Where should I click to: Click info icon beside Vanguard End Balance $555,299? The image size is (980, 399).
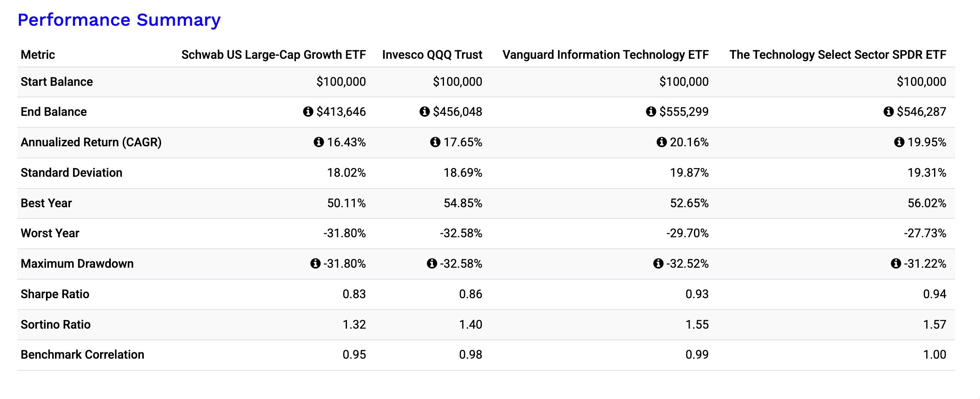(651, 112)
